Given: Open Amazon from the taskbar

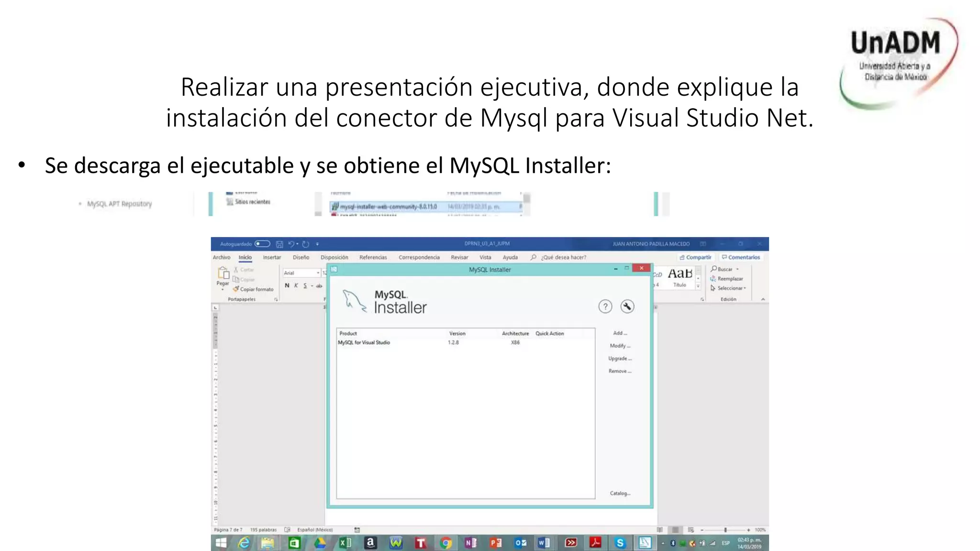Looking at the screenshot, I should (x=370, y=543).
